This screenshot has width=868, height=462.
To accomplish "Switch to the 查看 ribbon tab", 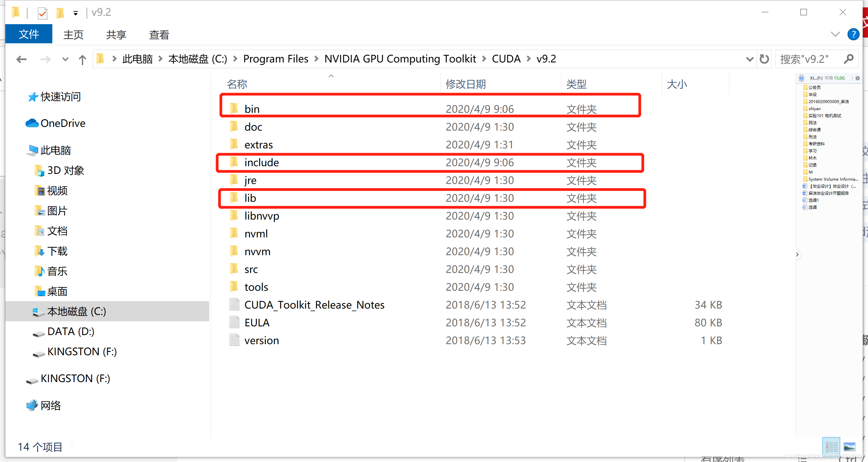I will coord(159,34).
